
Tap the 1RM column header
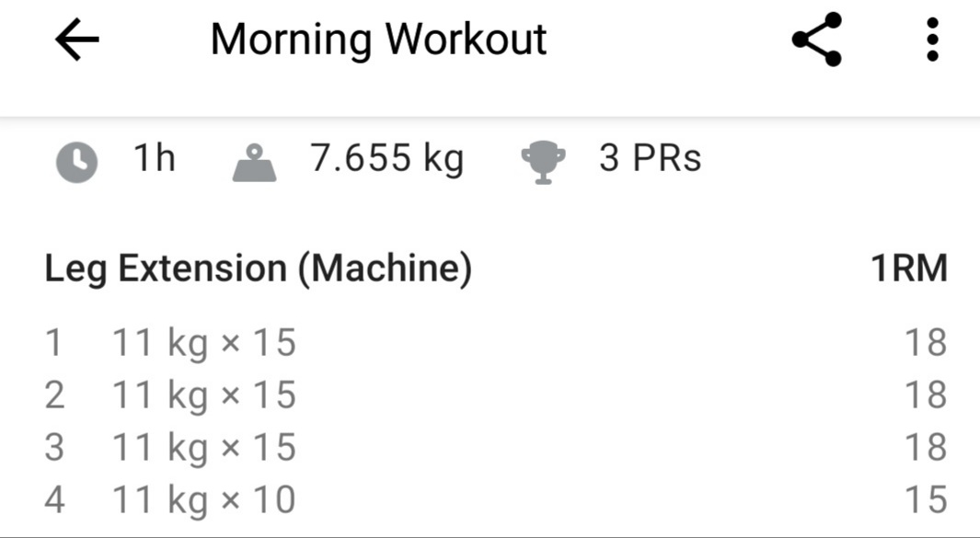coord(908,269)
